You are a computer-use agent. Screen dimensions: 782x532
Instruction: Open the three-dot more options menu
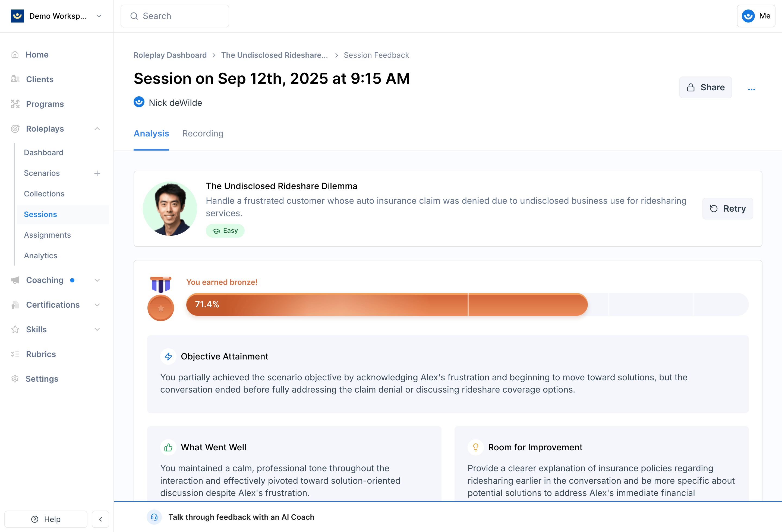click(751, 89)
